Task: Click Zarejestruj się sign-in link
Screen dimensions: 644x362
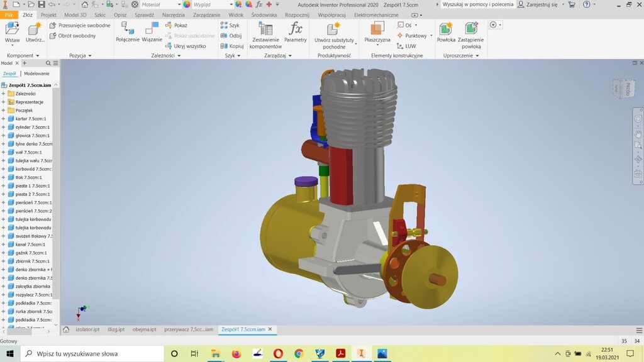Action: coord(540,4)
